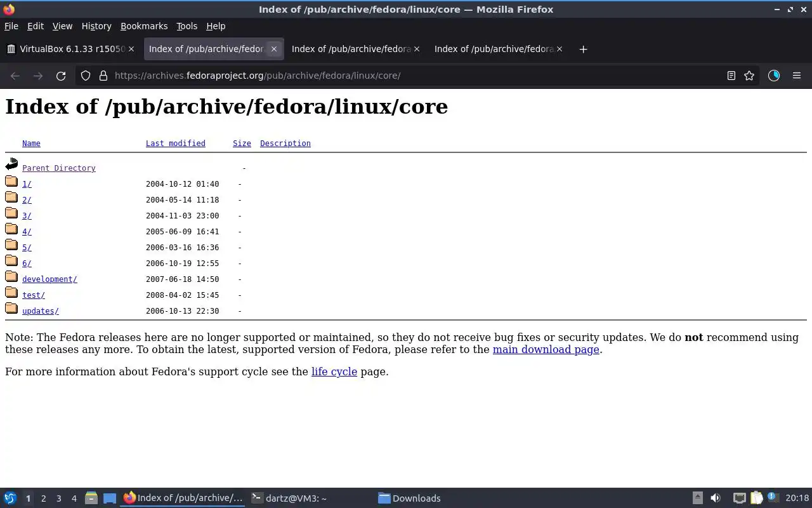812x508 pixels.
Task: Click the 20:18 clock in the taskbar
Action: pyautogui.click(x=797, y=498)
